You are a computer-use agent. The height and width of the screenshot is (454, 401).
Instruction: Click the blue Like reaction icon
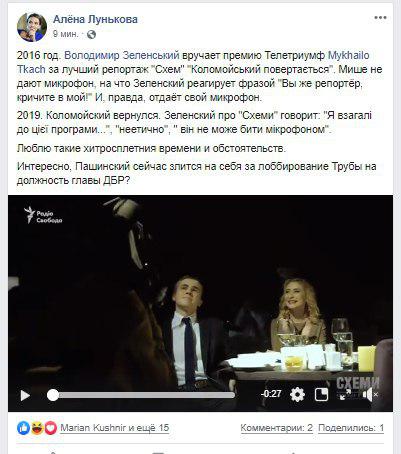tap(24, 428)
